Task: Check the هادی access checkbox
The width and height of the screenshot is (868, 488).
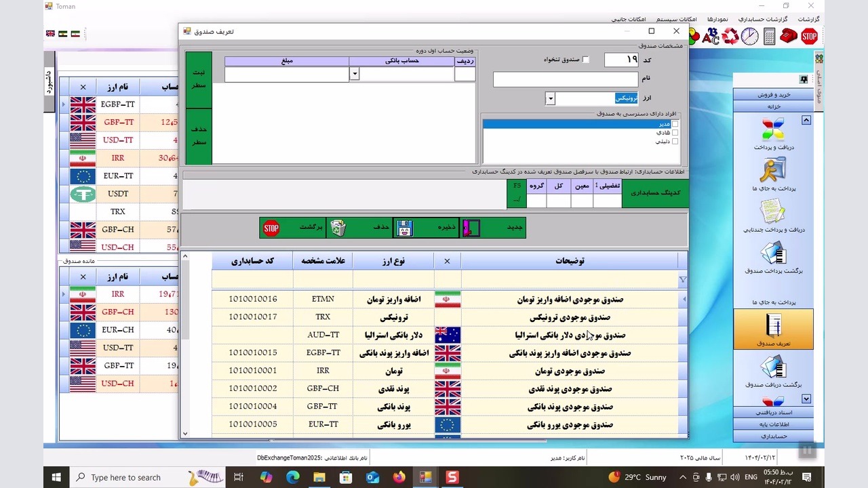Action: coord(675,133)
